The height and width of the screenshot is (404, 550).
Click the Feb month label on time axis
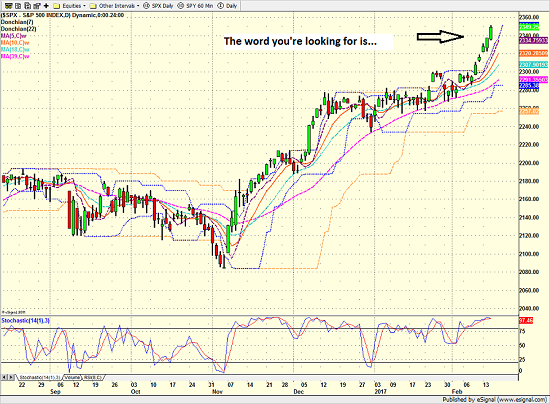(x=457, y=392)
